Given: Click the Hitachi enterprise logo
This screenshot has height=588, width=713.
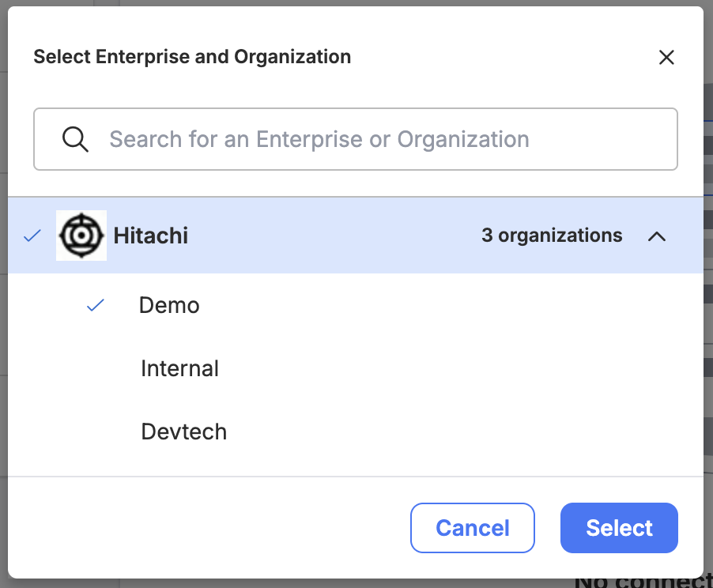Looking at the screenshot, I should [81, 236].
